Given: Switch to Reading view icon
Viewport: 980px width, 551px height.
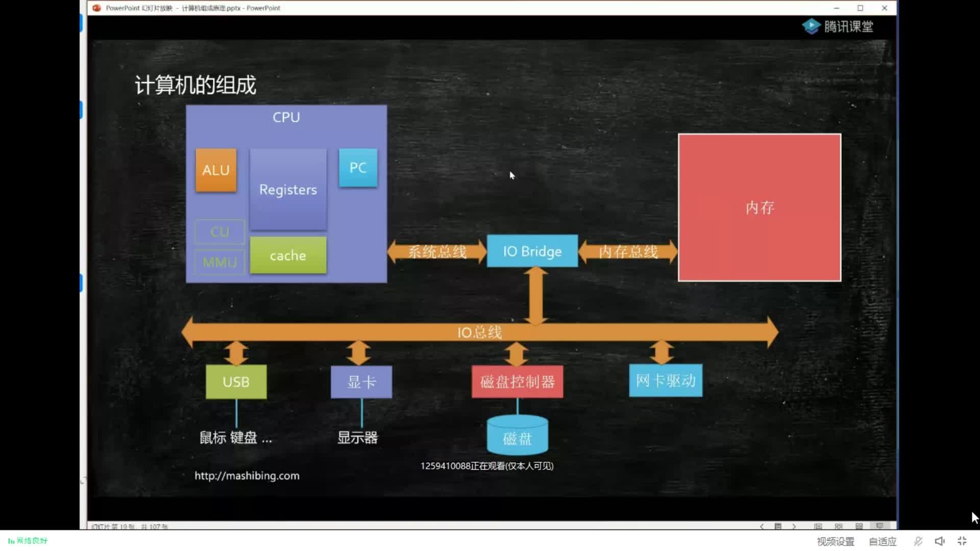Looking at the screenshot, I should click(x=859, y=527).
